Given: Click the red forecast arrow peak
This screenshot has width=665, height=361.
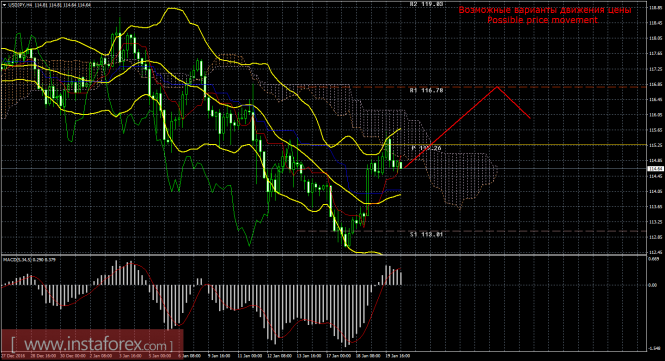Looking at the screenshot, I should [x=497, y=87].
